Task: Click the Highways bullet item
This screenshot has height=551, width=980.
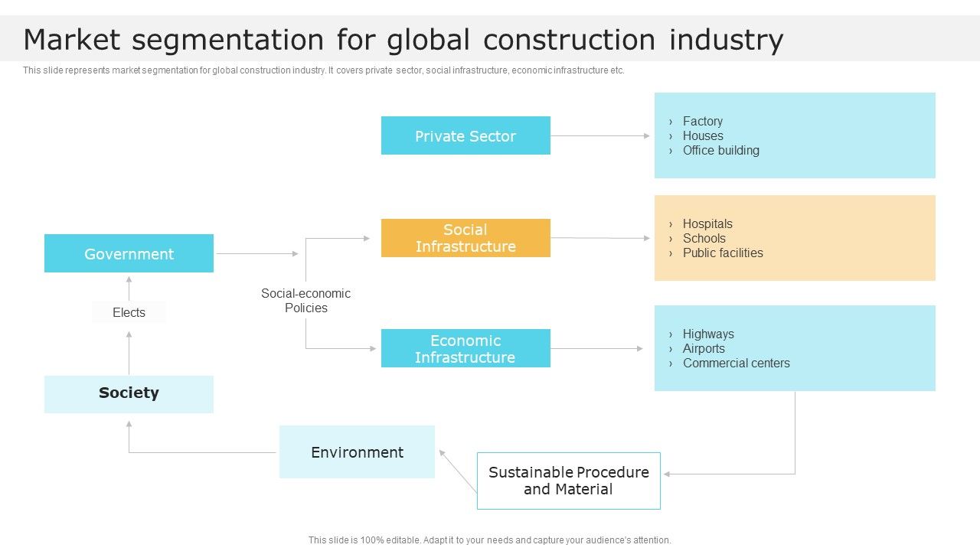Action: pos(707,334)
